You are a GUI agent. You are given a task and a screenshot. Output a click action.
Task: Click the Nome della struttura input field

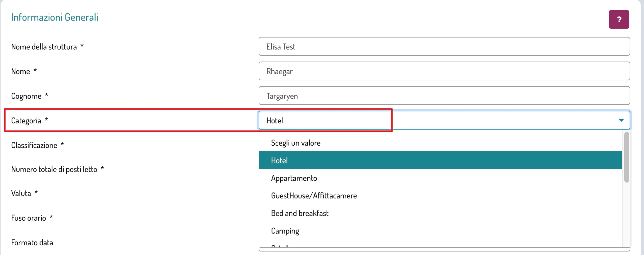tap(444, 46)
